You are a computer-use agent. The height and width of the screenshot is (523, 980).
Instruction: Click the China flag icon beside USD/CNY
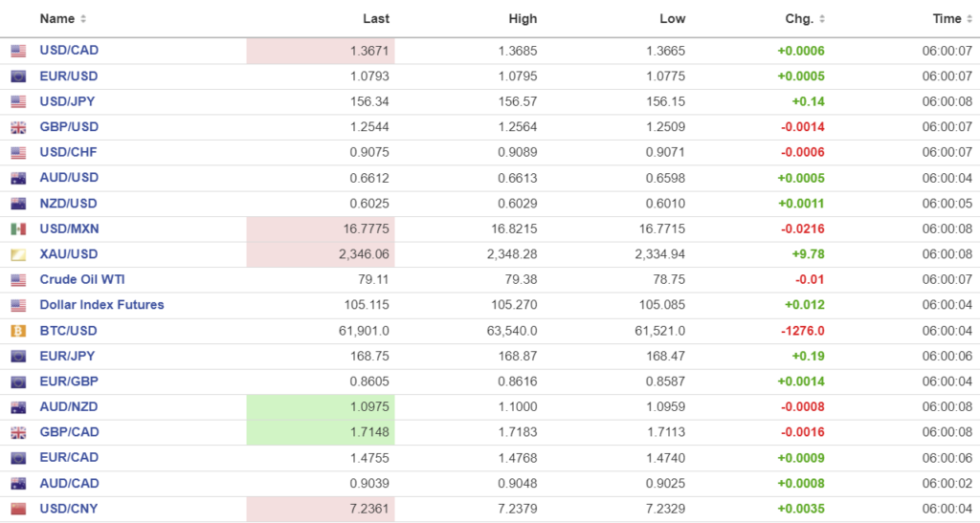coord(18,509)
